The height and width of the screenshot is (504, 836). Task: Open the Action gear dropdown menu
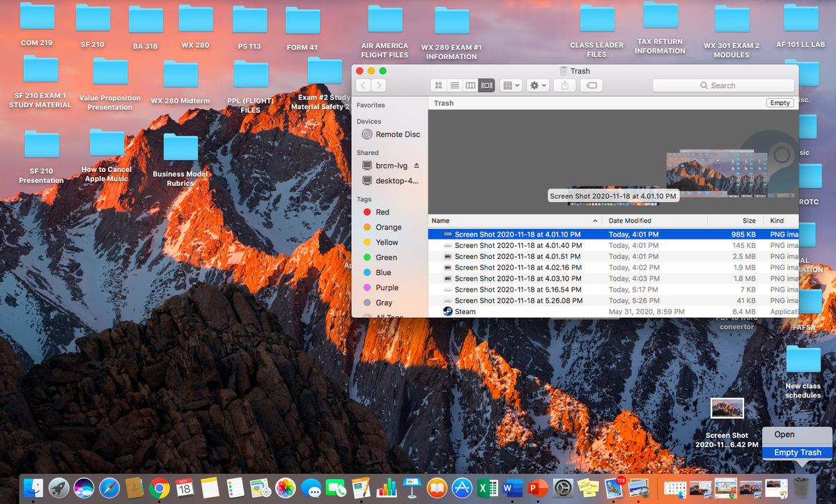pyautogui.click(x=536, y=85)
